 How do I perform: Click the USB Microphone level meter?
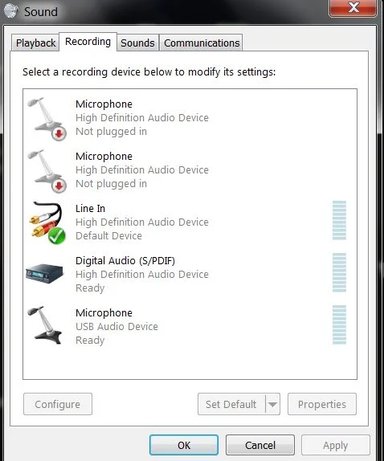(x=339, y=325)
